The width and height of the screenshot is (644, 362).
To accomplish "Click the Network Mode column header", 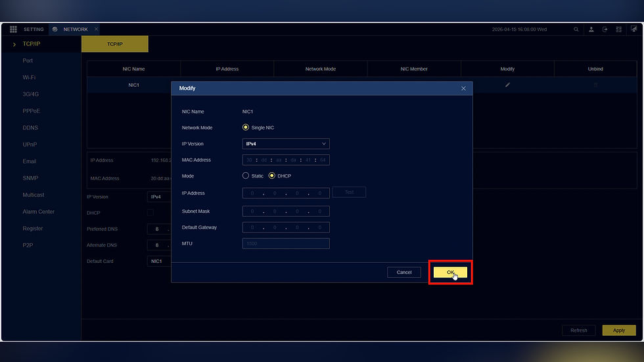I will point(321,69).
